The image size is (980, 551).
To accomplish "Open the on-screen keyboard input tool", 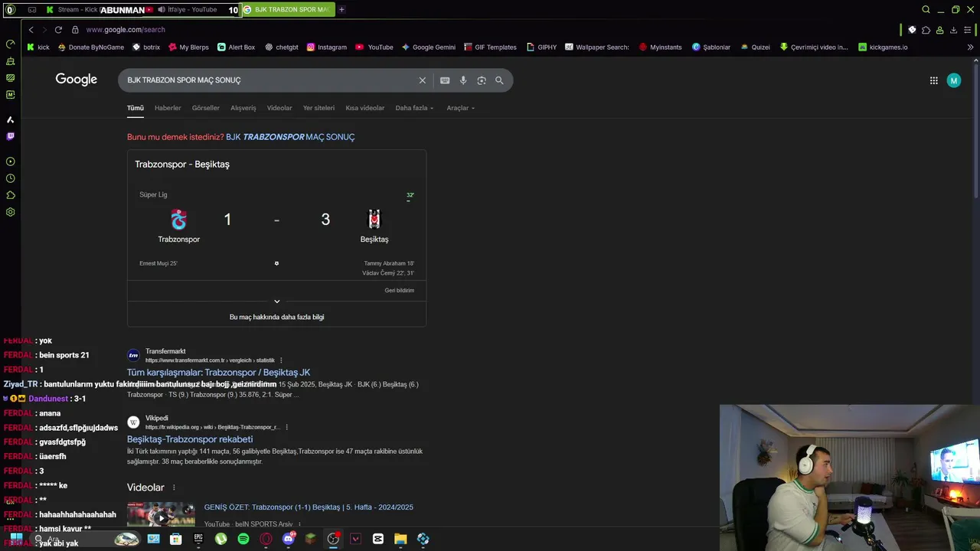I will click(445, 80).
